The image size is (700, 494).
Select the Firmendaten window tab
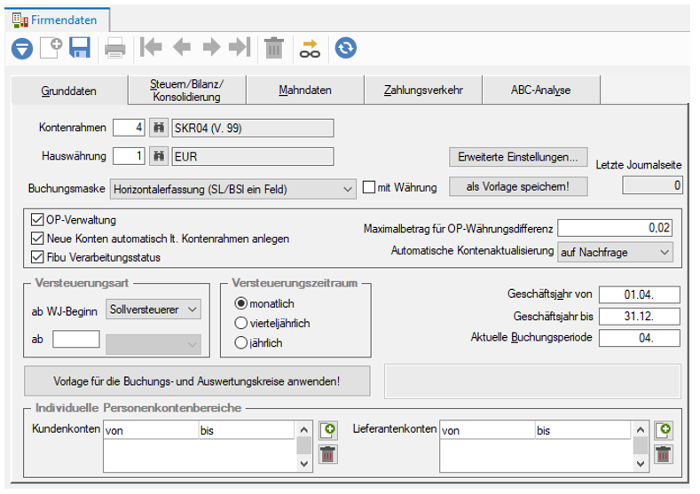(x=57, y=20)
